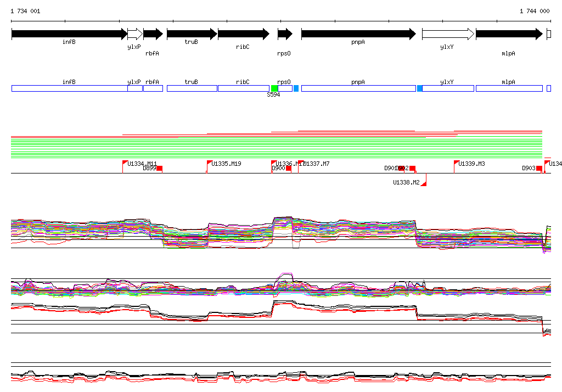Screen dimensions: 562x392
Task: Select the infB black gene arrow
Action: point(70,34)
